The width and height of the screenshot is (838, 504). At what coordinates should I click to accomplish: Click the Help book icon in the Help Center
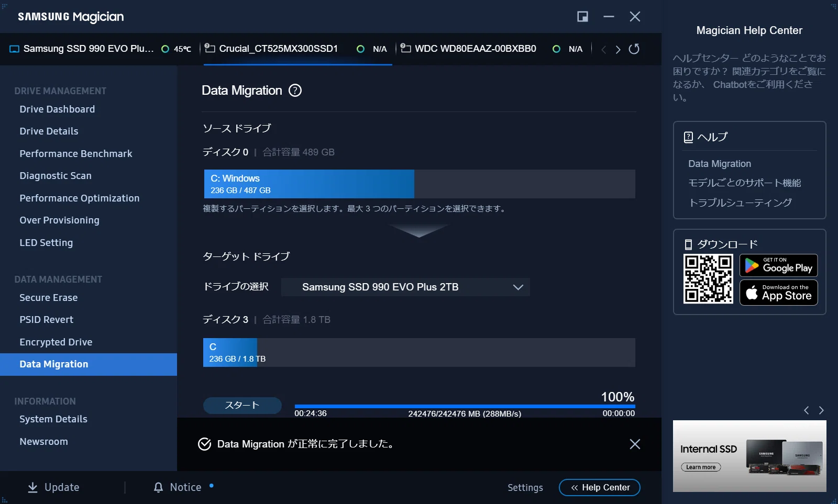688,137
